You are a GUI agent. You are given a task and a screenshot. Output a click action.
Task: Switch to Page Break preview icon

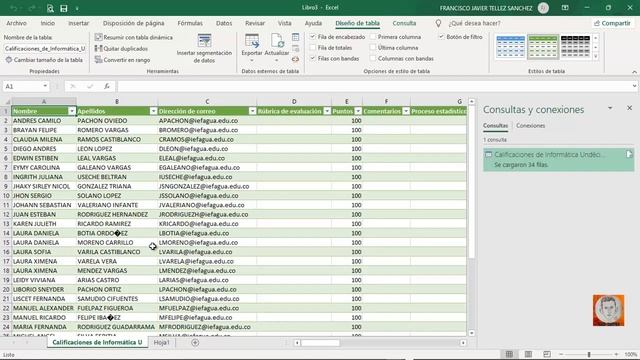tap(547, 354)
